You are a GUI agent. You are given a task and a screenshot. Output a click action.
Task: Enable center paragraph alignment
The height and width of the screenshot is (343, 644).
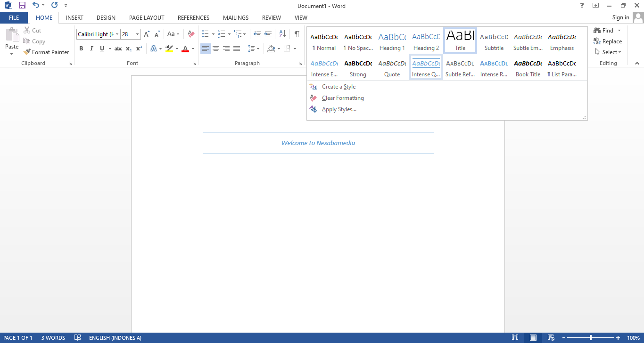click(216, 49)
